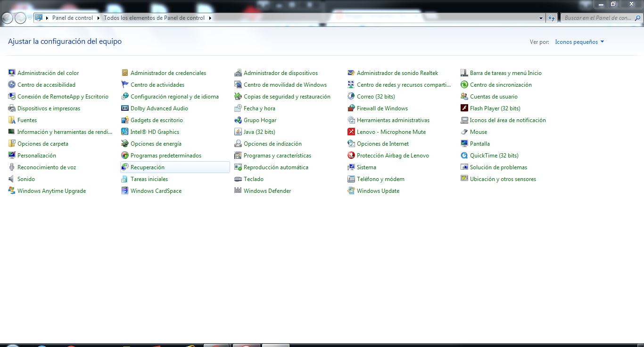Image resolution: width=644 pixels, height=347 pixels.
Task: Open the Firewall de Windows icon
Action: [351, 108]
